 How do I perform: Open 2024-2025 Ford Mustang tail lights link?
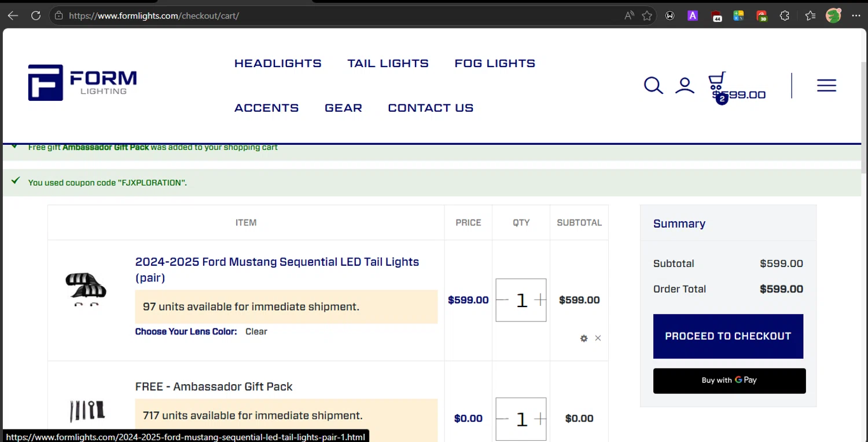(277, 270)
